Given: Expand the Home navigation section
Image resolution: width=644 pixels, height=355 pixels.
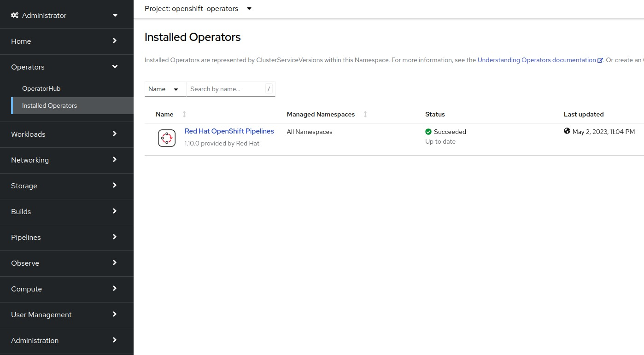Looking at the screenshot, I should [67, 41].
